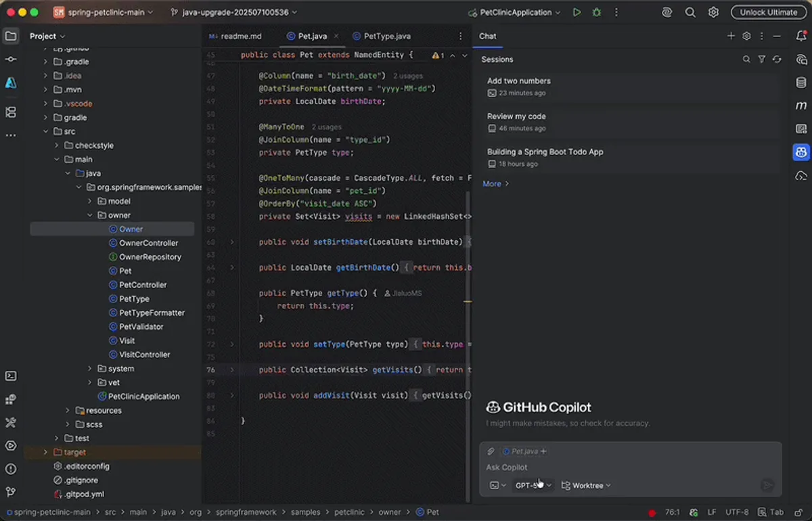Debug PetClinicApplication with the bug icon
Viewport: 812px width, 521px height.
click(596, 12)
